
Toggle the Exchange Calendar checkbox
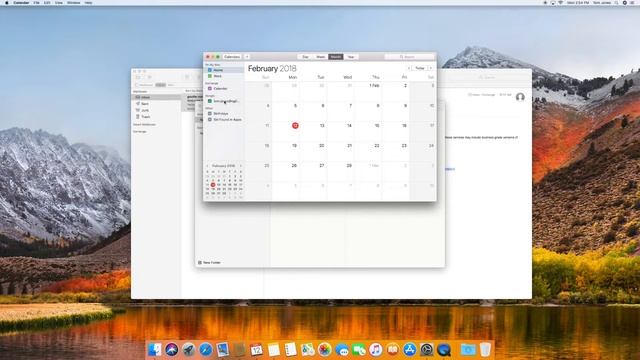[x=210, y=88]
